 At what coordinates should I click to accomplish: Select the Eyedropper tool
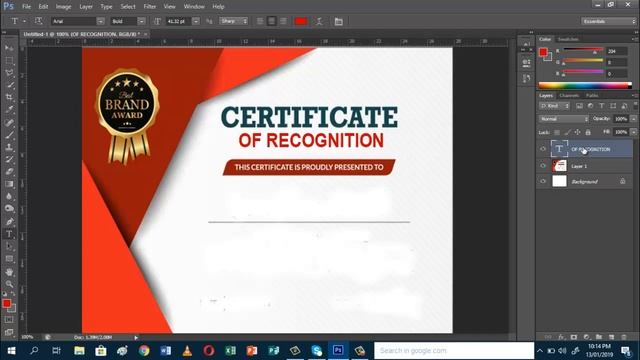(9, 109)
